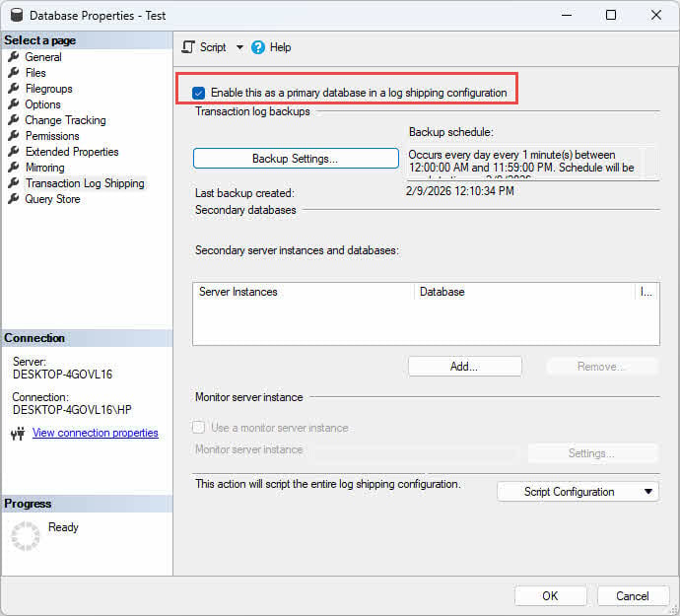Click the Database column header
Screen dimensions: 680x616
tap(524, 292)
